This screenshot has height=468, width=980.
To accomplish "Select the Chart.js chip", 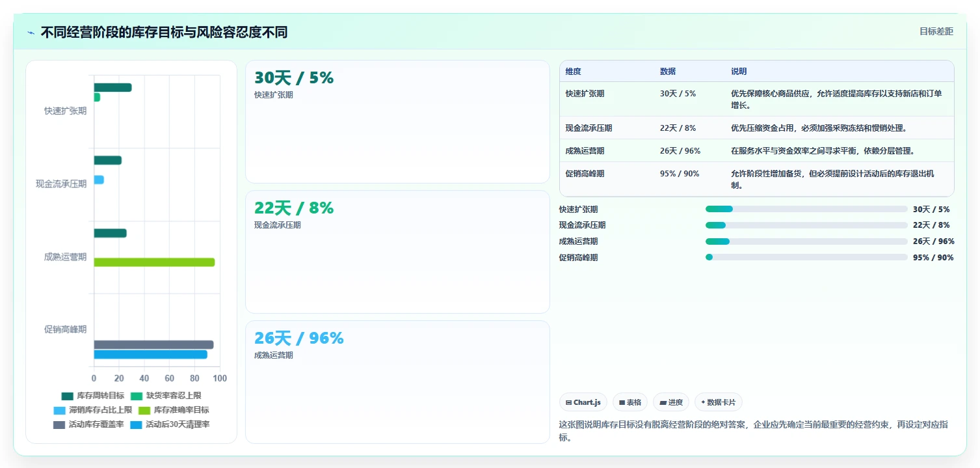I will click(x=583, y=402).
